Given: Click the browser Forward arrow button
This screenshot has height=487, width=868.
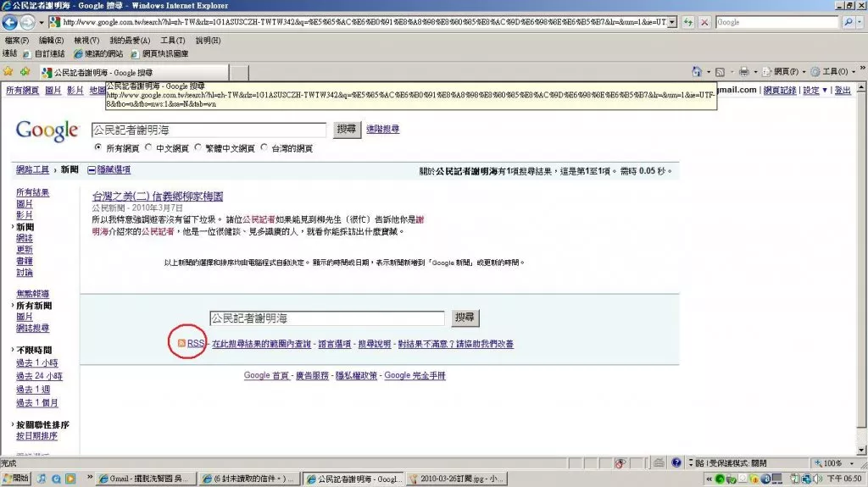Looking at the screenshot, I should click(27, 22).
